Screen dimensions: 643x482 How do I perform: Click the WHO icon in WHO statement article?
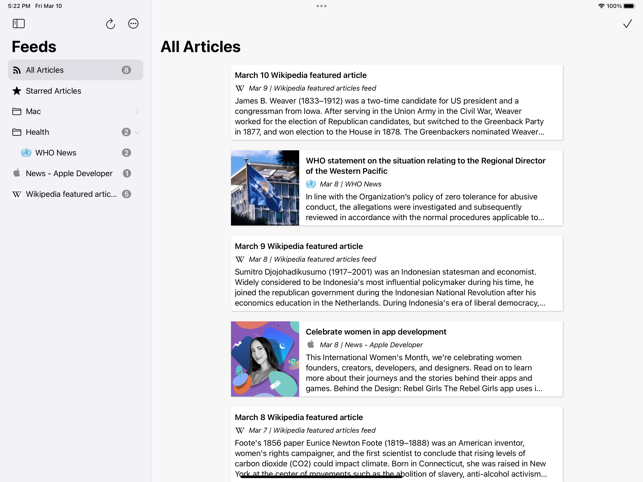[311, 184]
